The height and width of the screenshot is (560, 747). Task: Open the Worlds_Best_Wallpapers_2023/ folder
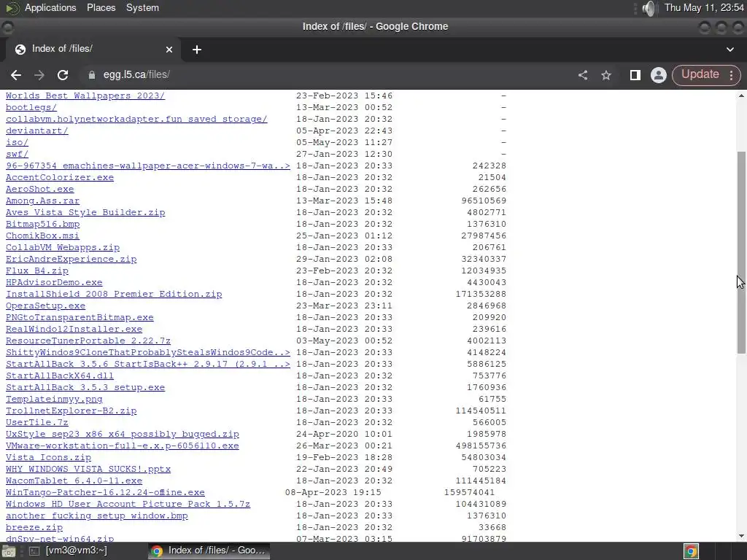[85, 96]
